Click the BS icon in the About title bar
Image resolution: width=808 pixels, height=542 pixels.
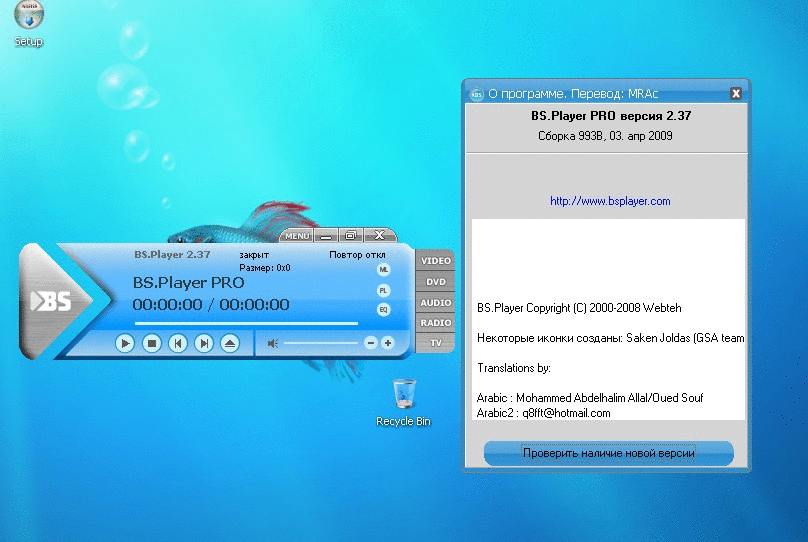coord(477,94)
